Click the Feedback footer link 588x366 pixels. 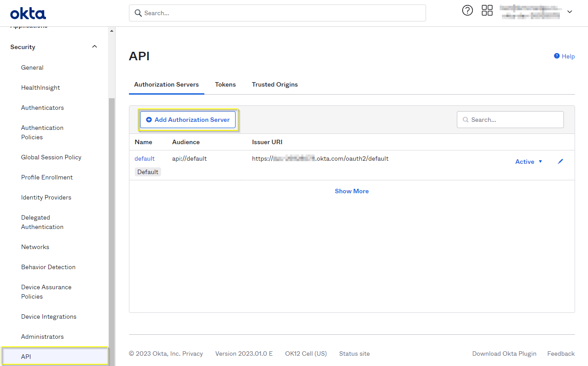(561, 354)
